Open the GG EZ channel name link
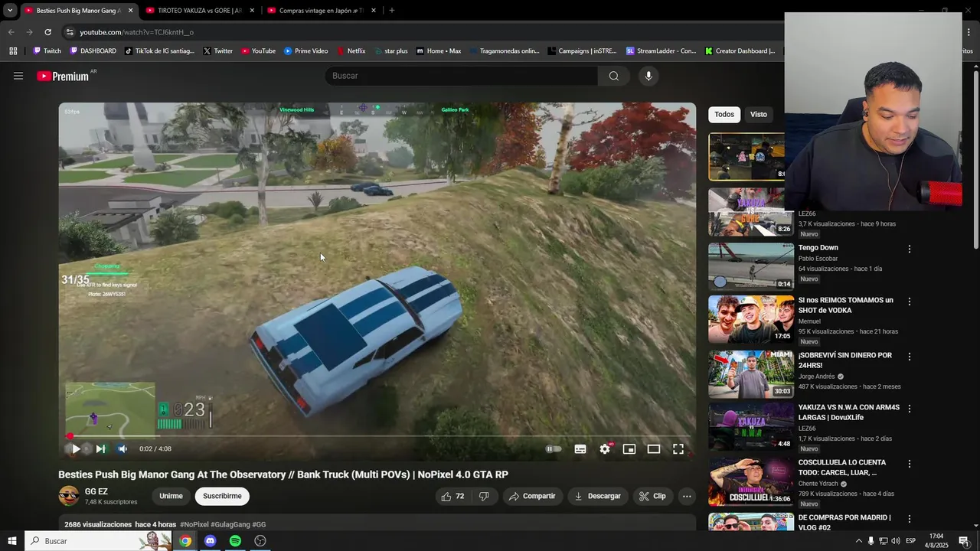The height and width of the screenshot is (551, 980). pos(96,491)
